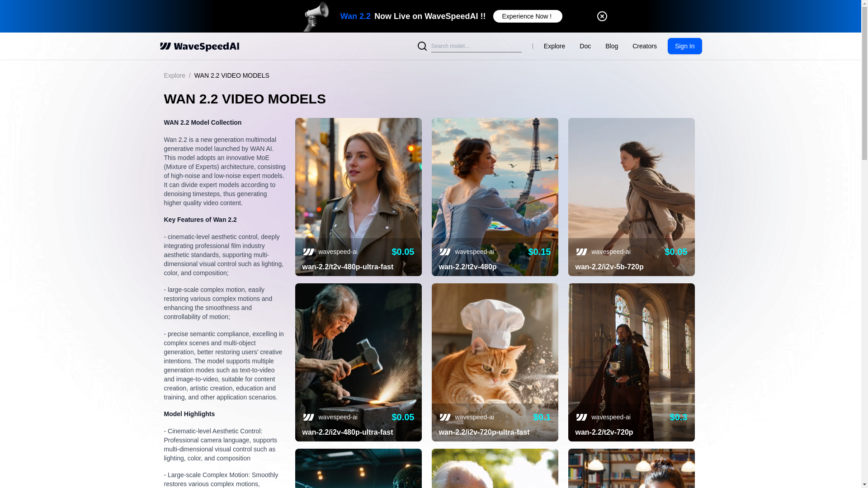Open the wan-2.2/i2v-720p-ultra-fast cat chef card

tap(495, 362)
